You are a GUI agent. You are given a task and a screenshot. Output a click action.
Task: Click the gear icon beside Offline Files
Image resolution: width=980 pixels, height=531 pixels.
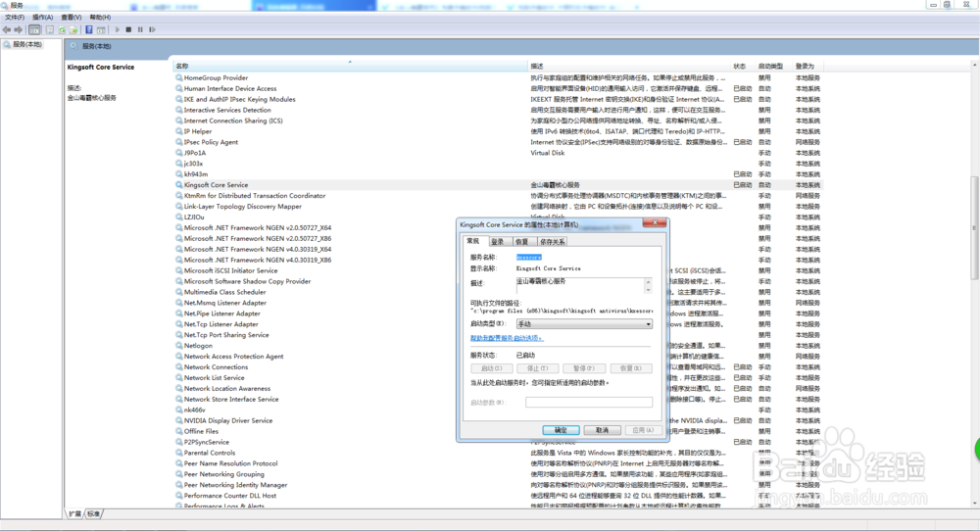178,431
